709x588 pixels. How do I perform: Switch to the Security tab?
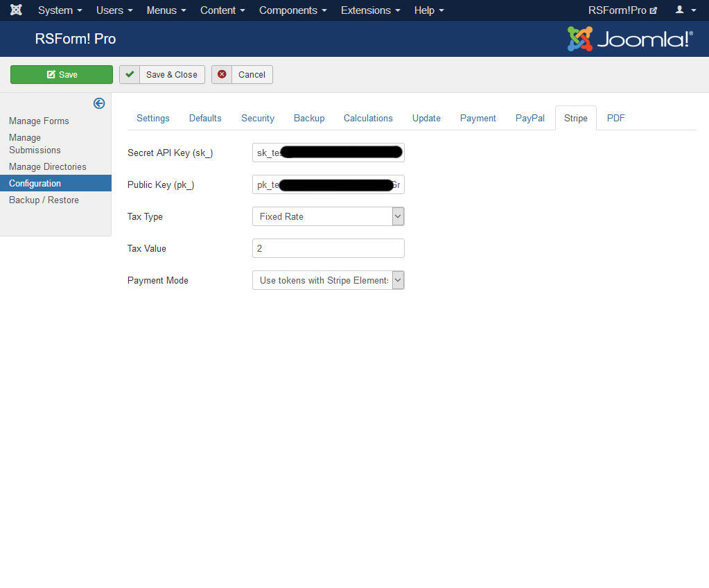[258, 118]
